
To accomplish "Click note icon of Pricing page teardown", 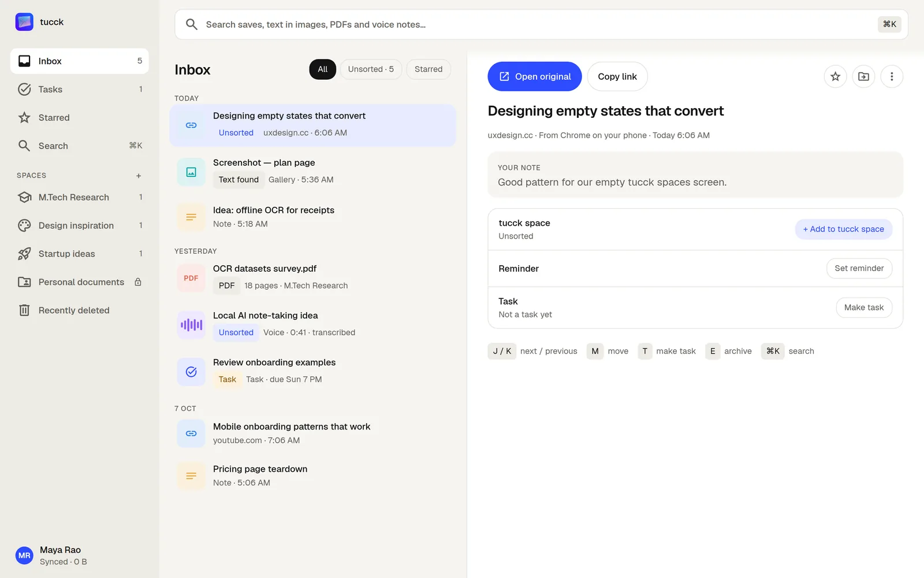I will [191, 476].
